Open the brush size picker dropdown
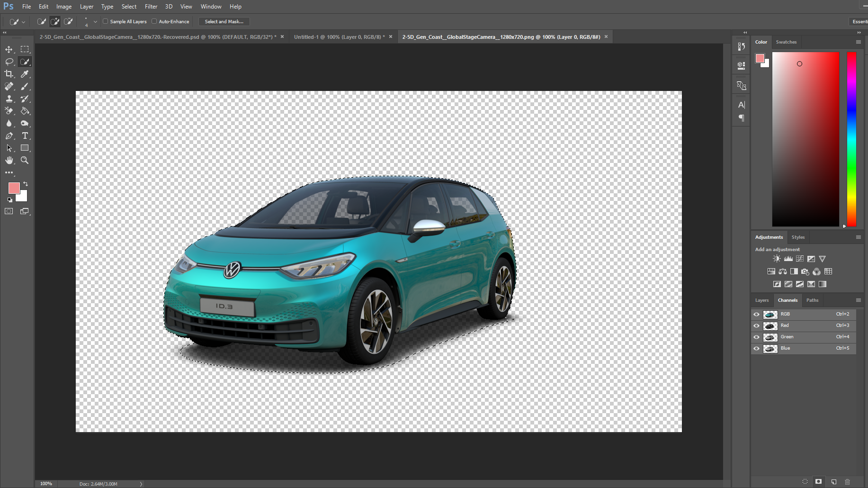Screen dimensions: 868x488 pos(95,21)
